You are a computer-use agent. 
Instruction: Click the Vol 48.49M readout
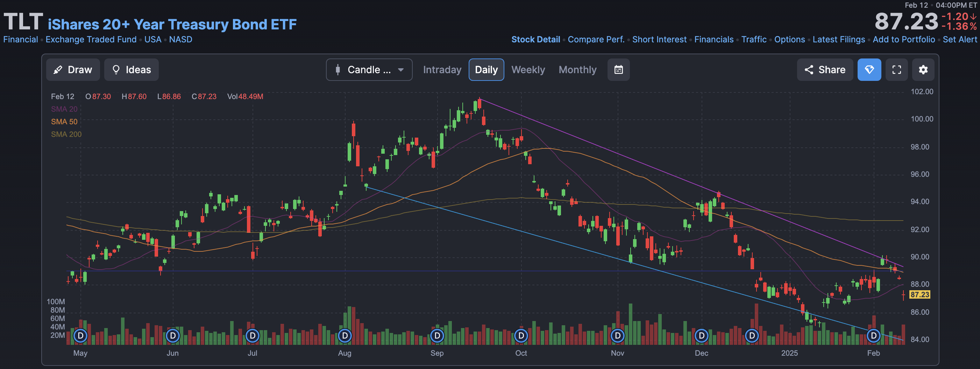click(x=245, y=97)
